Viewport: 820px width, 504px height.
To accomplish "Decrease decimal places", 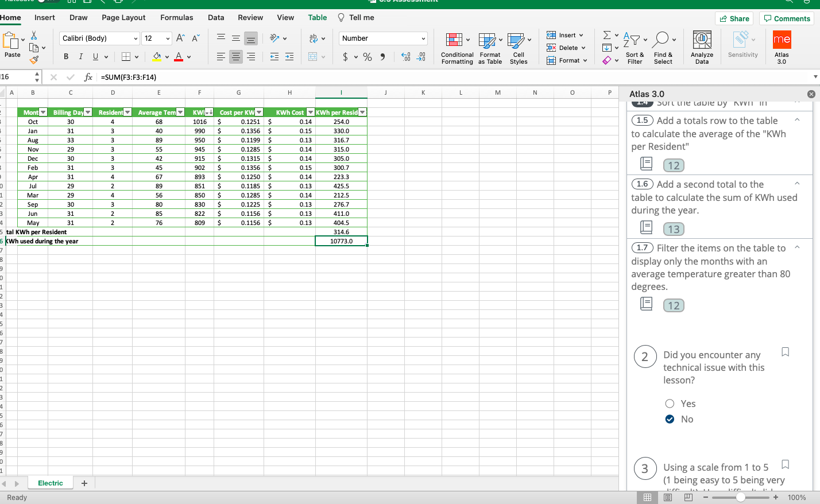I will pos(421,57).
